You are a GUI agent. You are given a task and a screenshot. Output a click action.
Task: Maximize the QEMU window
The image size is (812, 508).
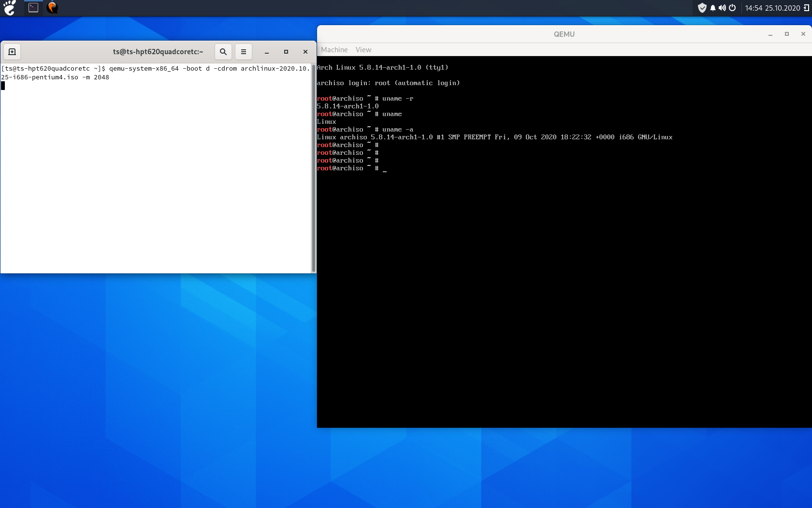tap(786, 34)
